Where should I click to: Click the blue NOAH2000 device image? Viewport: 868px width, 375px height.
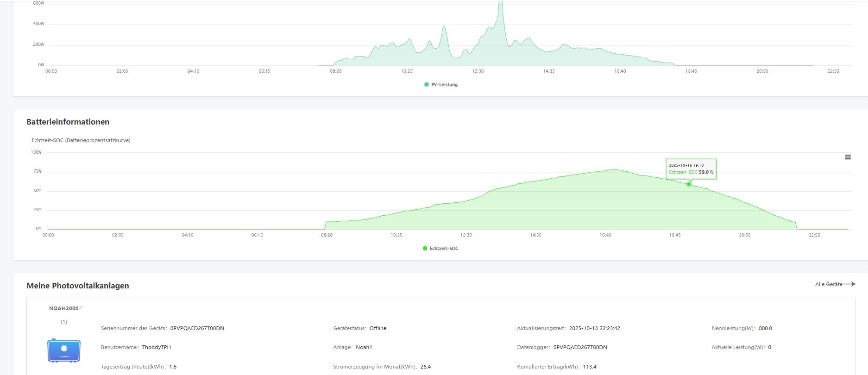(x=64, y=350)
